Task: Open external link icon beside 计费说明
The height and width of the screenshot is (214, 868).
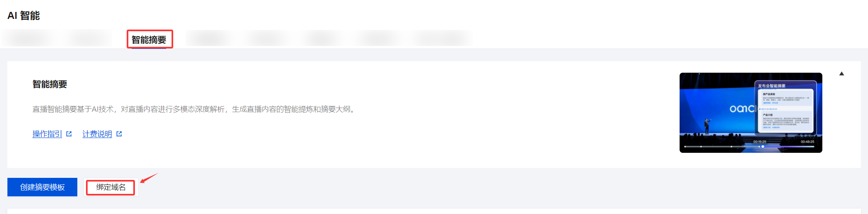Action: pyautogui.click(x=119, y=134)
